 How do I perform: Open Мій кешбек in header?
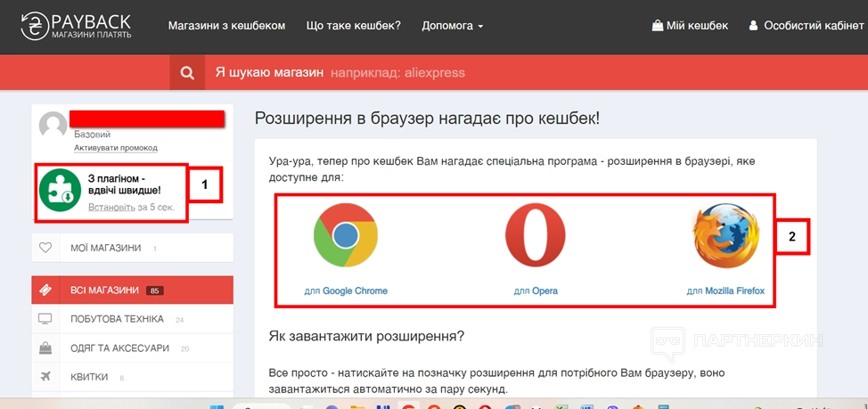point(690,26)
